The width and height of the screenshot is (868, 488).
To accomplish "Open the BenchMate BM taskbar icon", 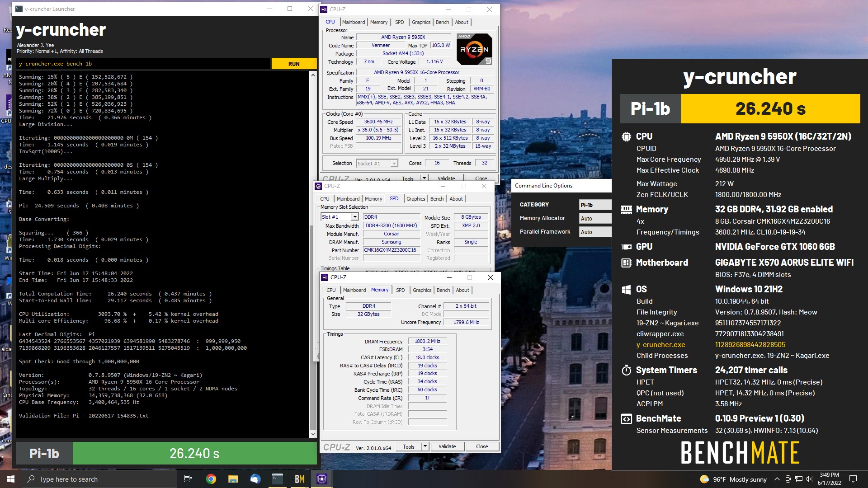I will 299,479.
